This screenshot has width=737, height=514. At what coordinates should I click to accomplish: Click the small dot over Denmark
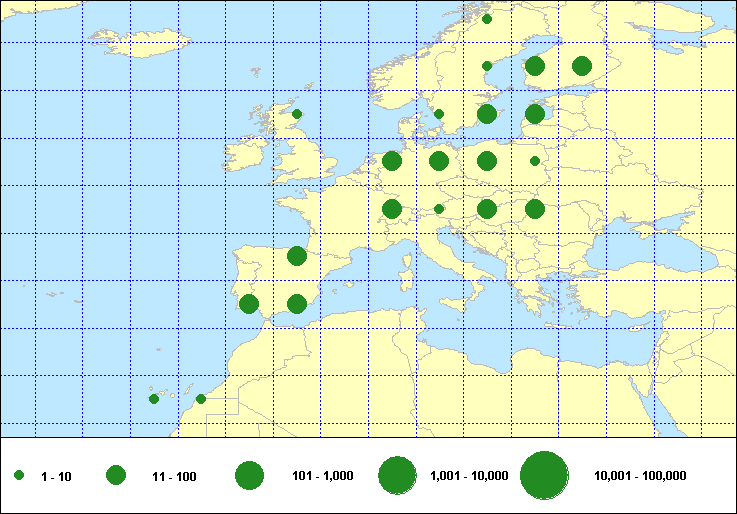click(439, 114)
